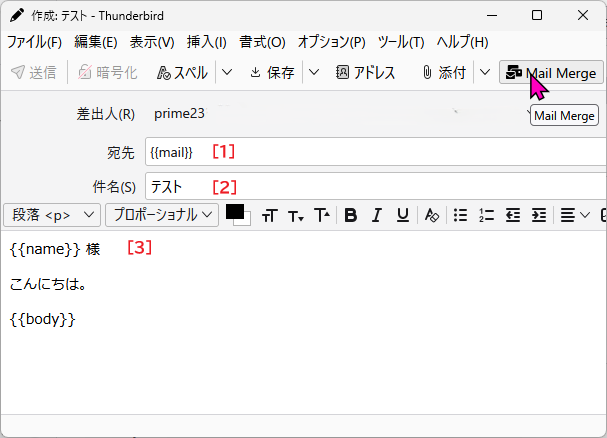Insert a bulleted list
607x438 pixels.
coord(461,215)
